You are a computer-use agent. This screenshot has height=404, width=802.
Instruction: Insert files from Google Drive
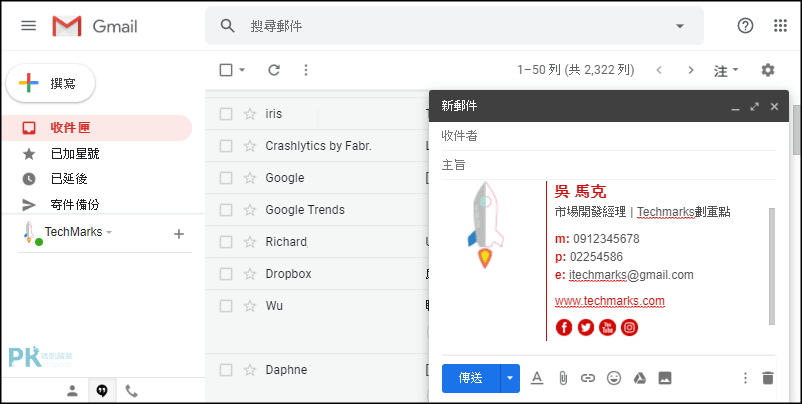click(639, 378)
